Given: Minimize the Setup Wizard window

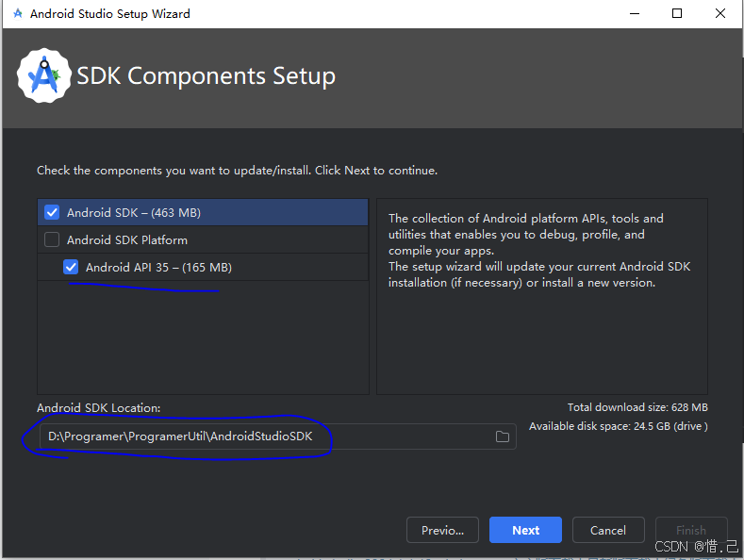Looking at the screenshot, I should point(635,14).
